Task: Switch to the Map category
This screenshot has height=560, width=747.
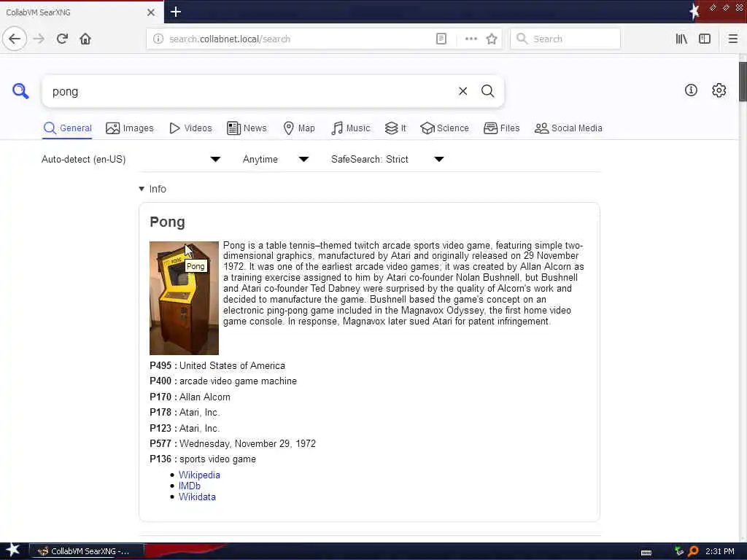Action: point(299,128)
